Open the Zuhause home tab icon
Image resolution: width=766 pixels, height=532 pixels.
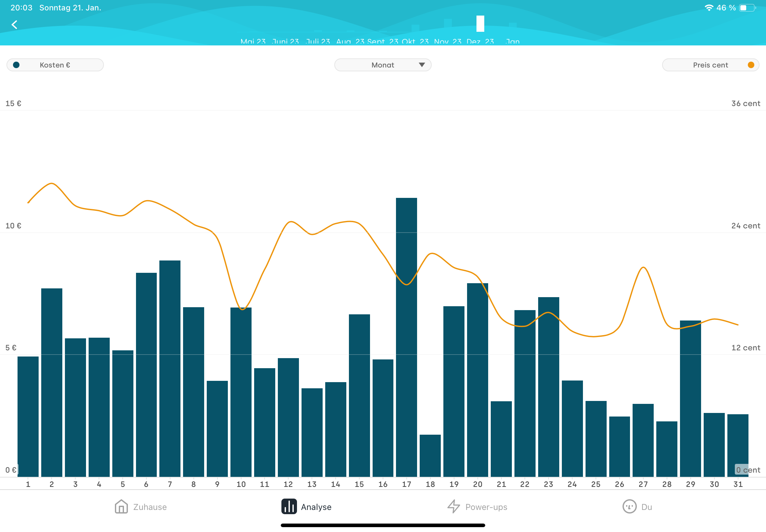tap(121, 507)
